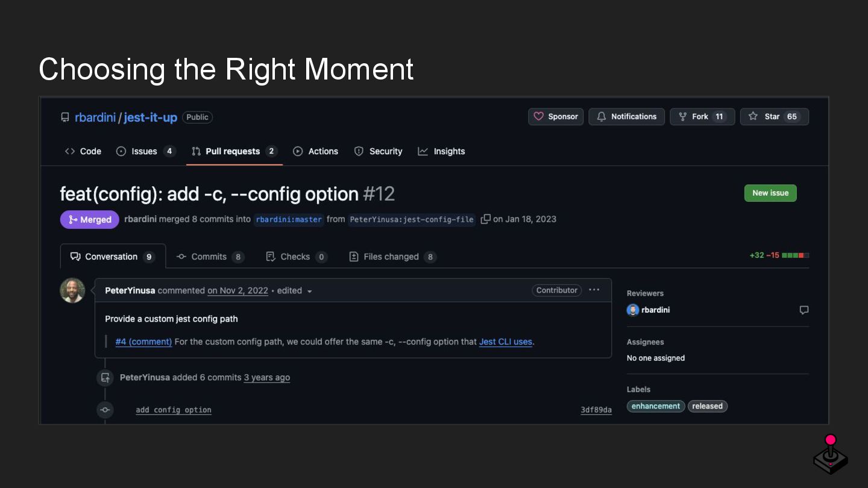Fork the repository
Screen dimensions: 868x488
[x=702, y=117]
